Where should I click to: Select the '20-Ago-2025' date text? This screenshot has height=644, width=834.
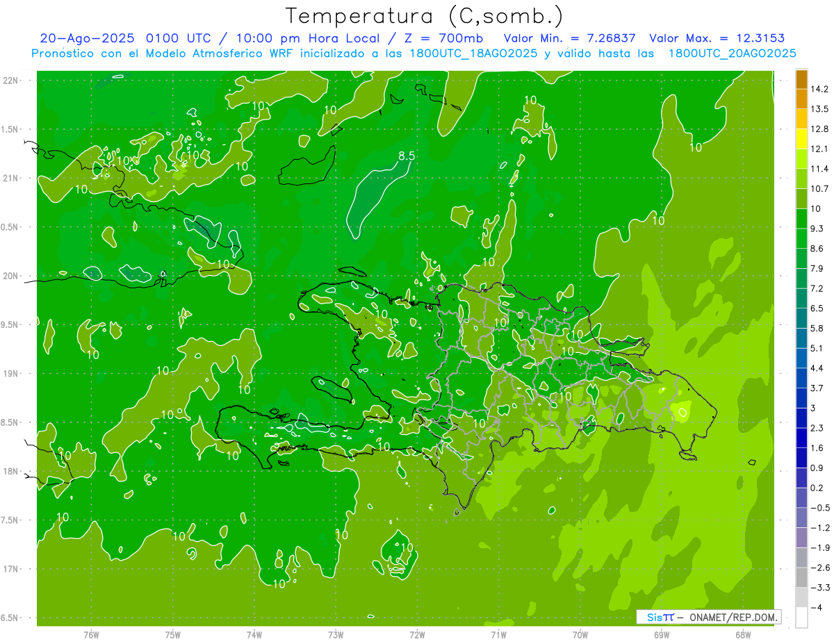pyautogui.click(x=88, y=38)
